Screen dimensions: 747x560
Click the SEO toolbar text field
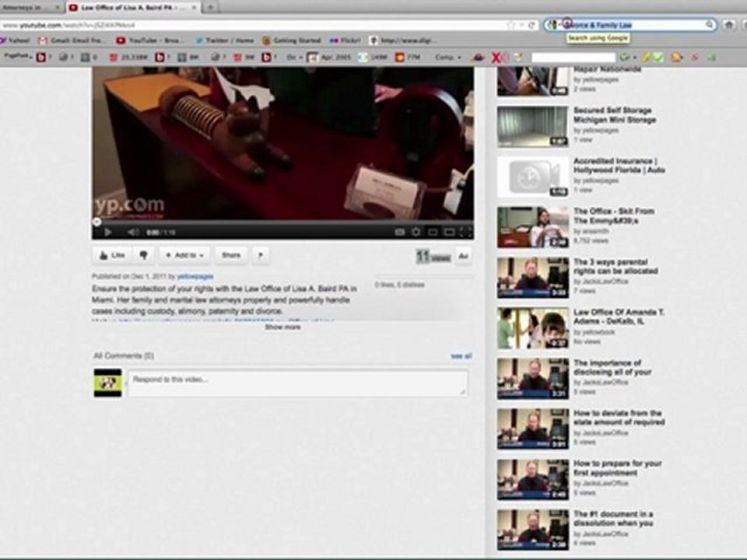(573, 58)
